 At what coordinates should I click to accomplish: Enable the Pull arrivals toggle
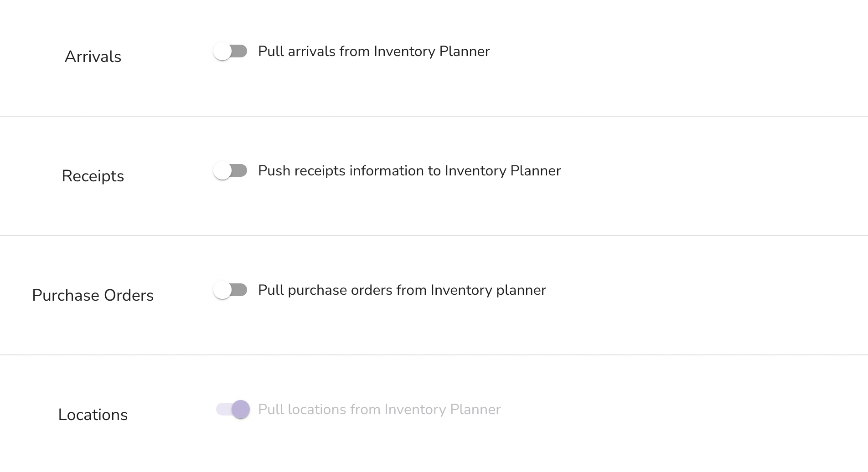pos(231,51)
